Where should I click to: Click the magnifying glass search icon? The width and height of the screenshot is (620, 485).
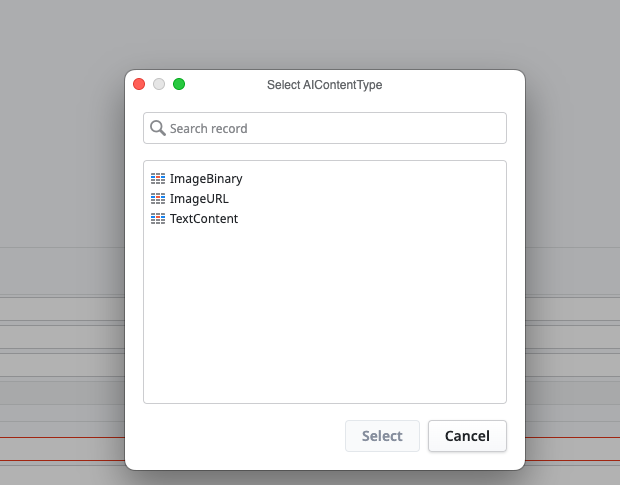[157, 128]
